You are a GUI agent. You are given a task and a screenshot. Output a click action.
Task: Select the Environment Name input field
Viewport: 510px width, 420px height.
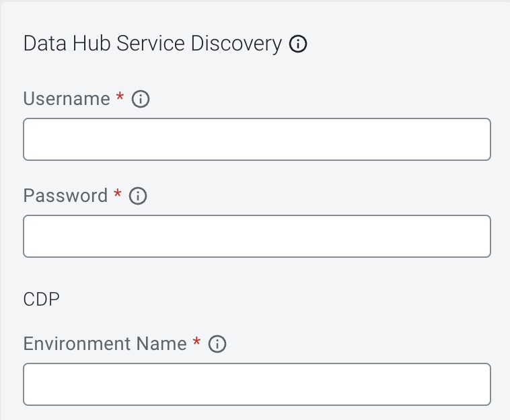[x=257, y=384]
